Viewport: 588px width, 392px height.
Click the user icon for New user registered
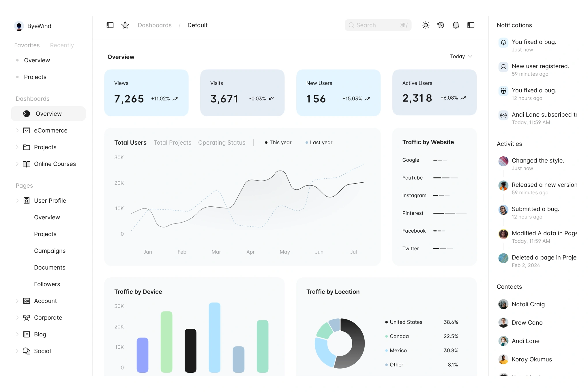503,67
